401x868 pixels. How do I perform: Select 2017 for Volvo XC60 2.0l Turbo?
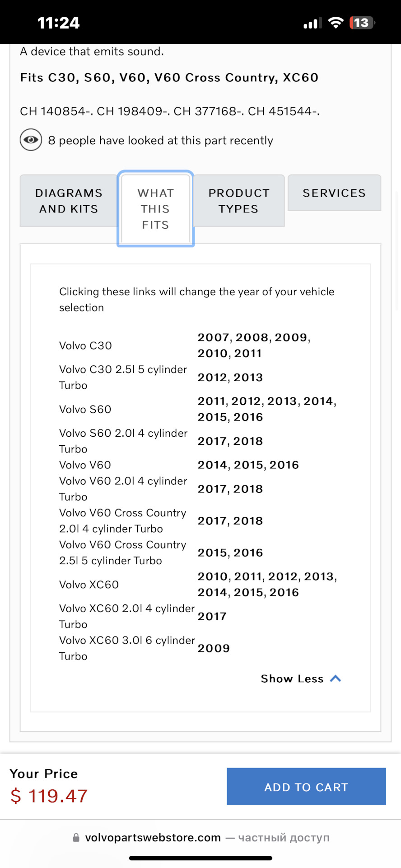(x=212, y=617)
